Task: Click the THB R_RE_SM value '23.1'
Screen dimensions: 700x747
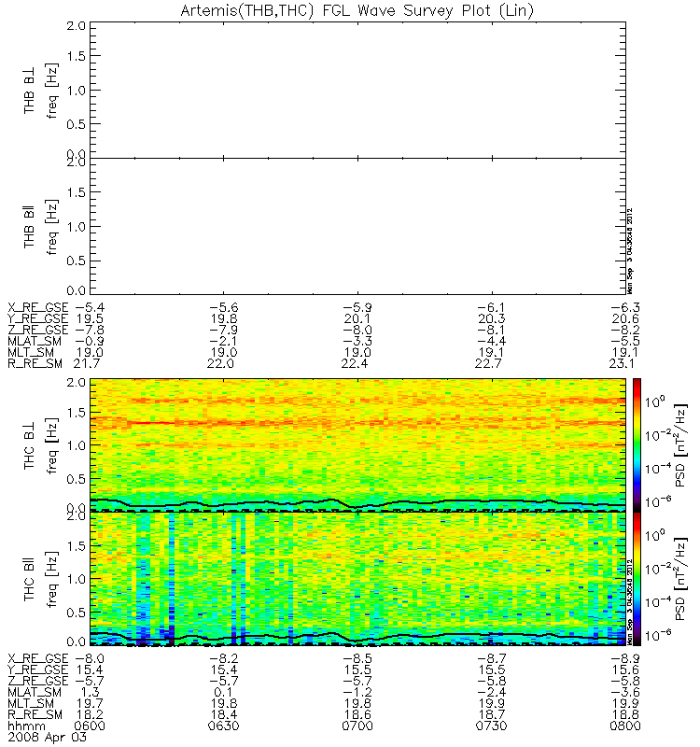Action: (x=622, y=363)
